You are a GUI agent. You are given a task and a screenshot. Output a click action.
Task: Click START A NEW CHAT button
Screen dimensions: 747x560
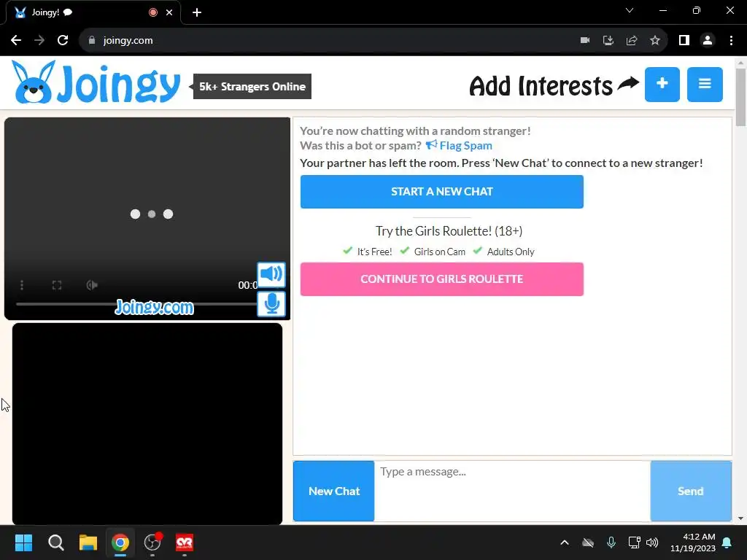(441, 192)
